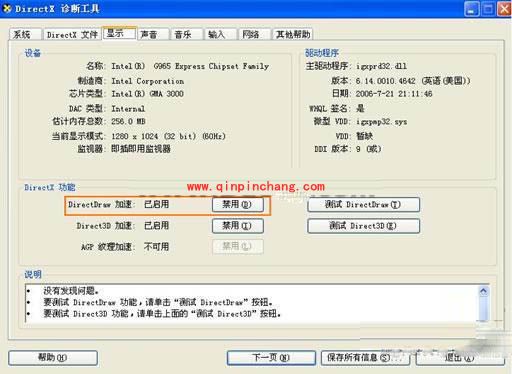Go to the 网络 tab

pyautogui.click(x=254, y=34)
